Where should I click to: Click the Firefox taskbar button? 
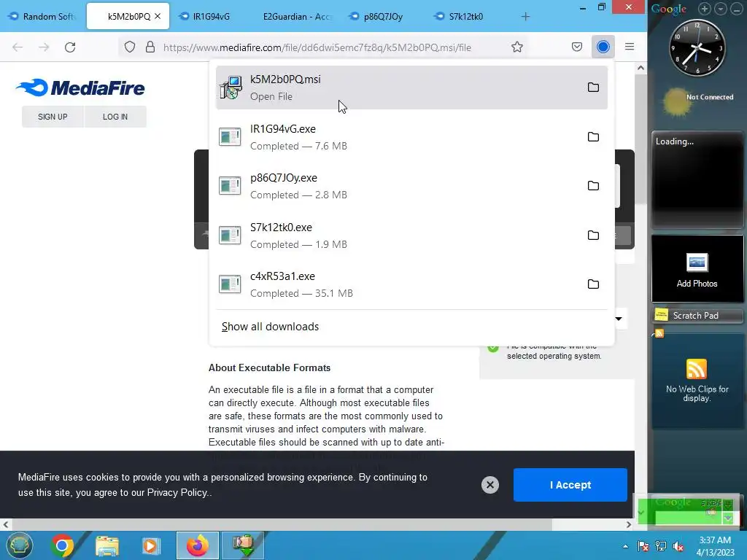pos(197,545)
